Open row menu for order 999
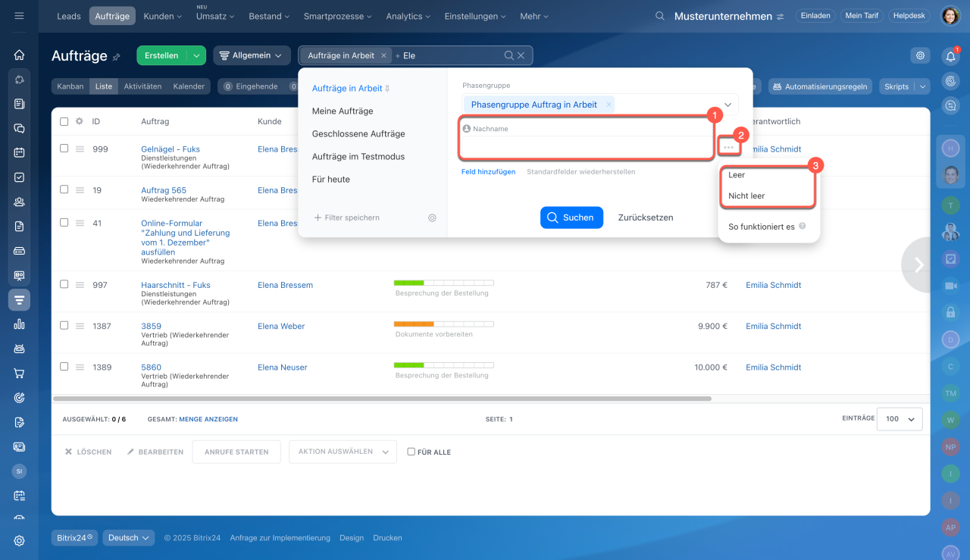 [79, 149]
